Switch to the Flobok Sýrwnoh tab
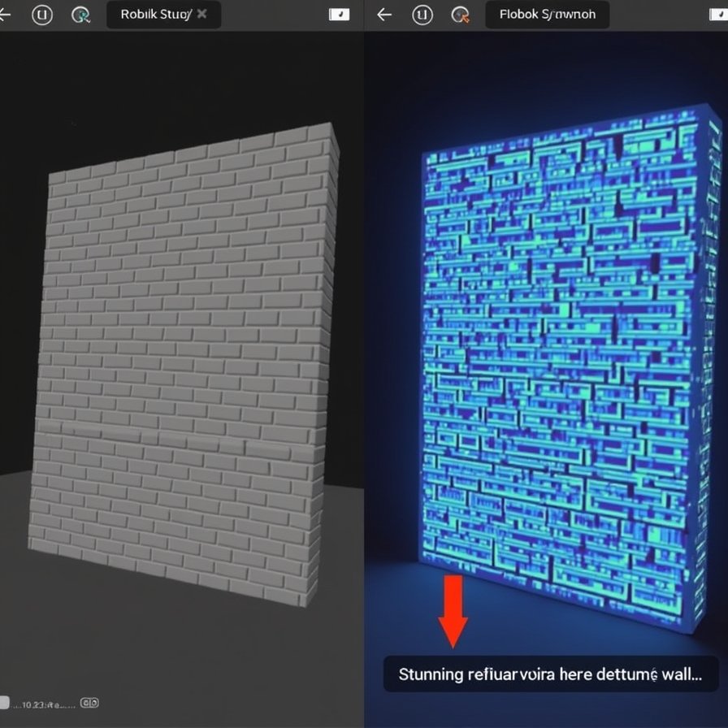The width and height of the screenshot is (728, 728). 547,15
